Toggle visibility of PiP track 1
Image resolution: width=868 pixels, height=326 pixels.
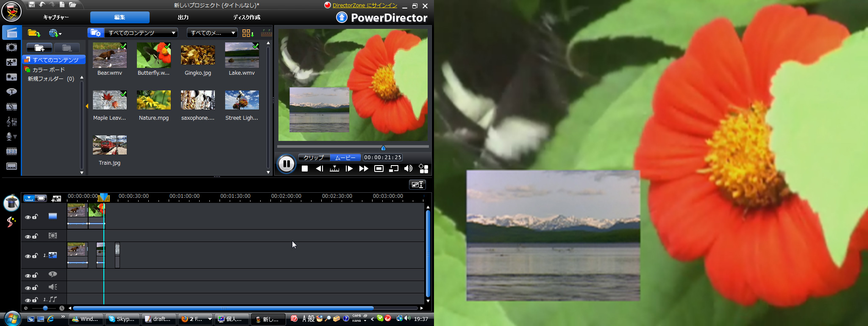click(x=28, y=256)
